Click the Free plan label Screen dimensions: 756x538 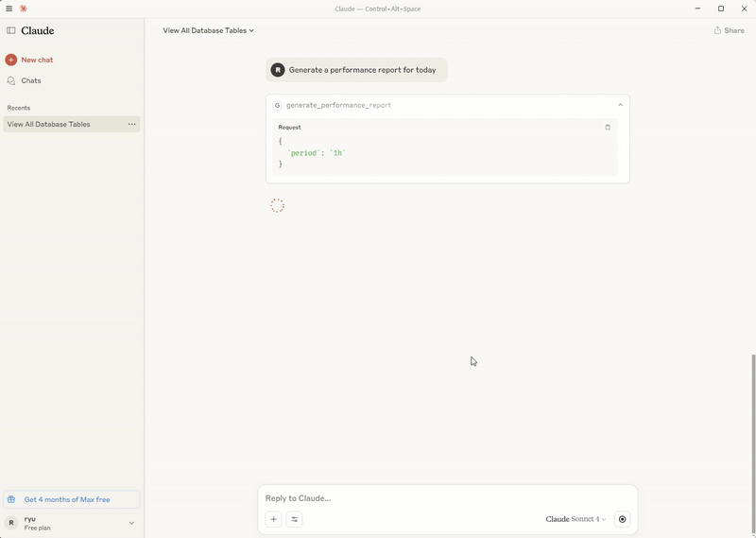(37, 528)
